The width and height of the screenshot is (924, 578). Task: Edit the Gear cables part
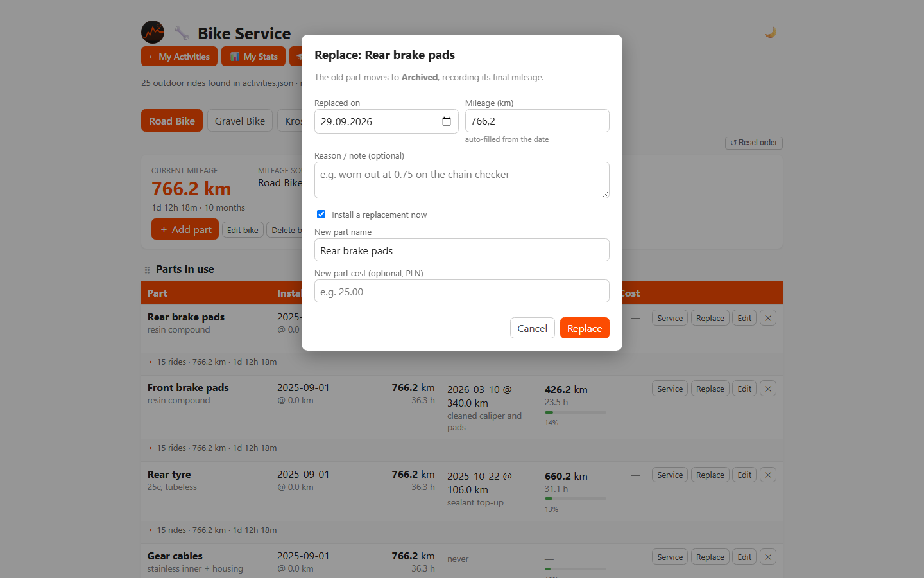coord(744,557)
